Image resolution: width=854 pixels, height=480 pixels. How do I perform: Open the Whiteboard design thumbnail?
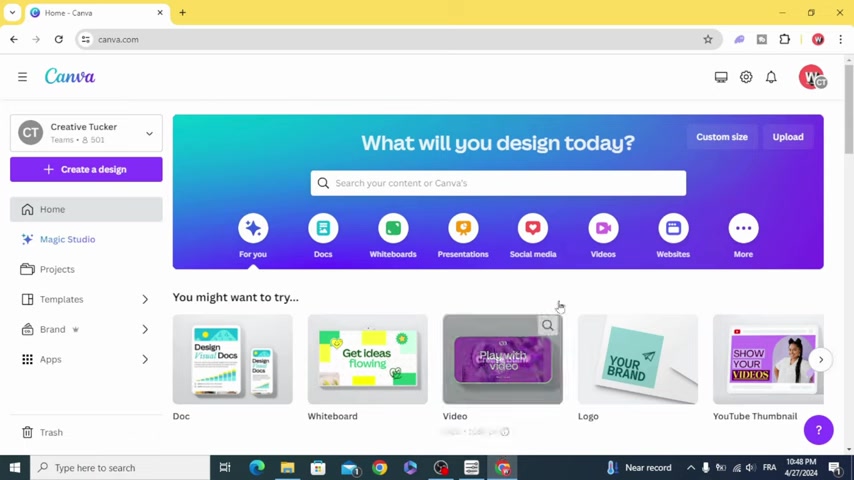pyautogui.click(x=368, y=359)
